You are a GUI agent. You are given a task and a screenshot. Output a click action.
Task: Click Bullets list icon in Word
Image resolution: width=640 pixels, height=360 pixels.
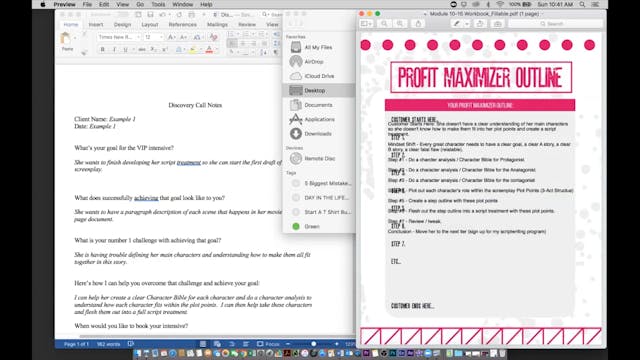[231, 34]
